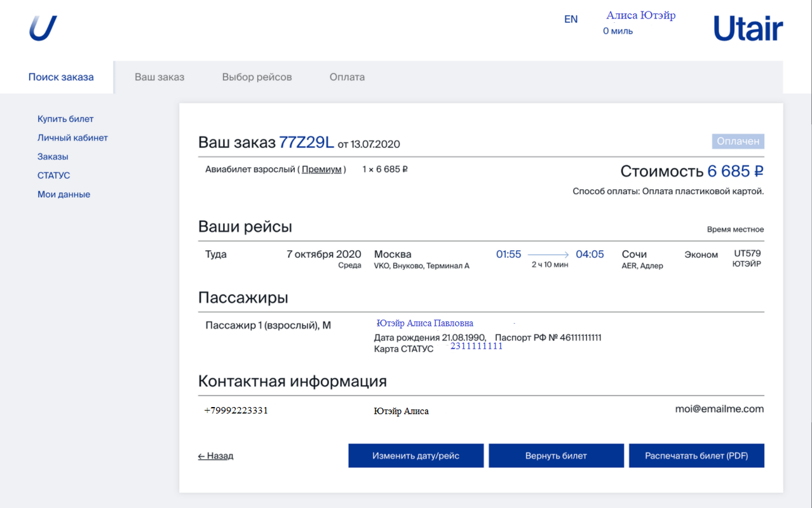Click the Изменить дату/рейс button
Viewport: 812px width, 508px height.
pos(416,456)
